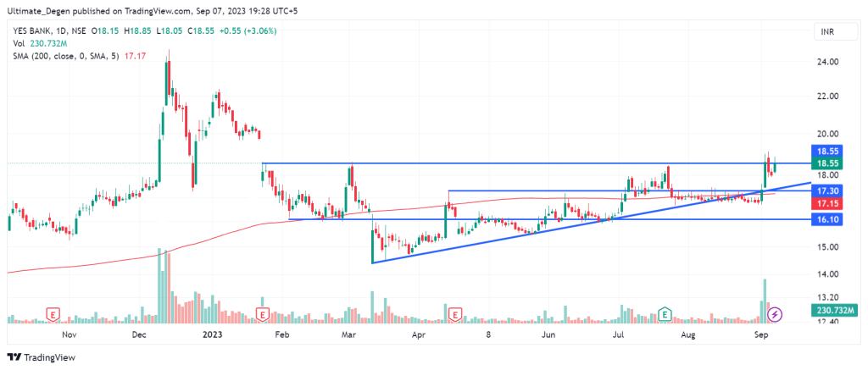Click the Apr label on the time axis
Screen dimensions: 868x370
click(419, 334)
